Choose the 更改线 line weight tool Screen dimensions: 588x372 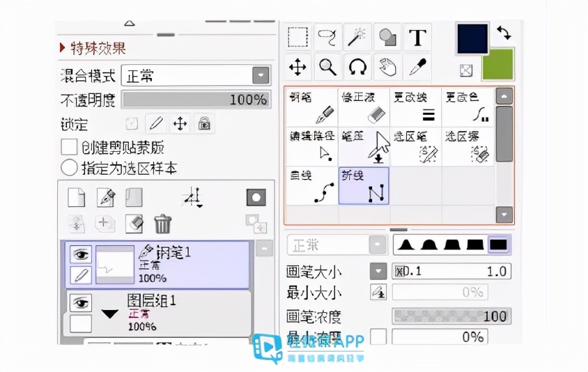click(x=415, y=107)
